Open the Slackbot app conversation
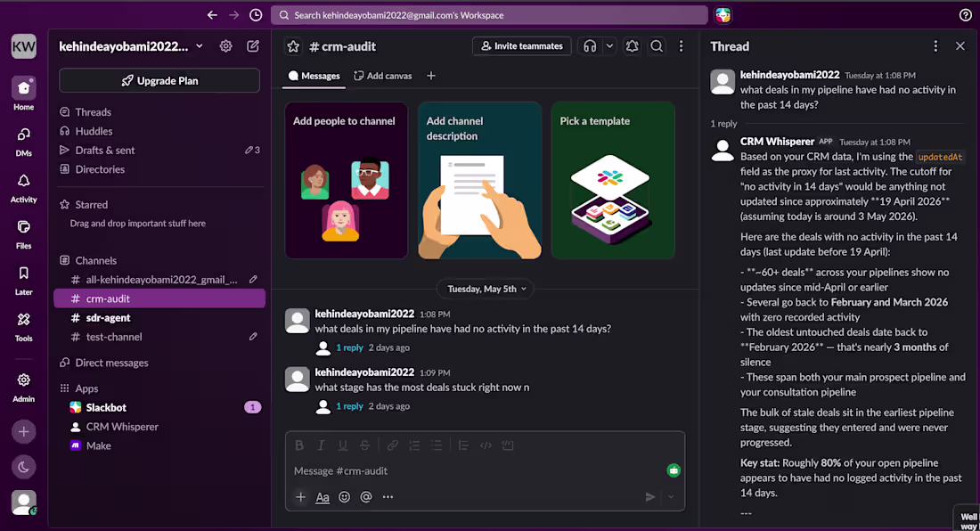This screenshot has width=980, height=531. click(x=159, y=407)
